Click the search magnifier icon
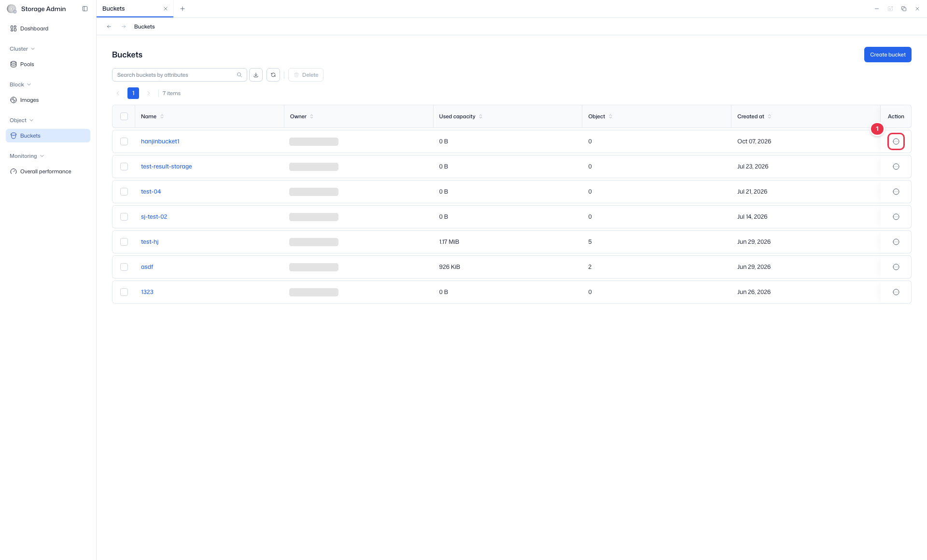Screen dimensions: 927x560 pyautogui.click(x=239, y=75)
